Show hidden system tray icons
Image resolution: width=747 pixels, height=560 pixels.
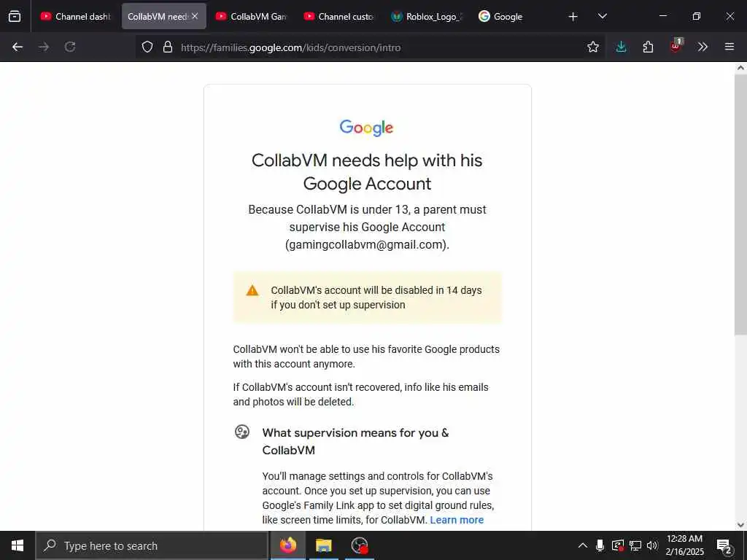(583, 545)
